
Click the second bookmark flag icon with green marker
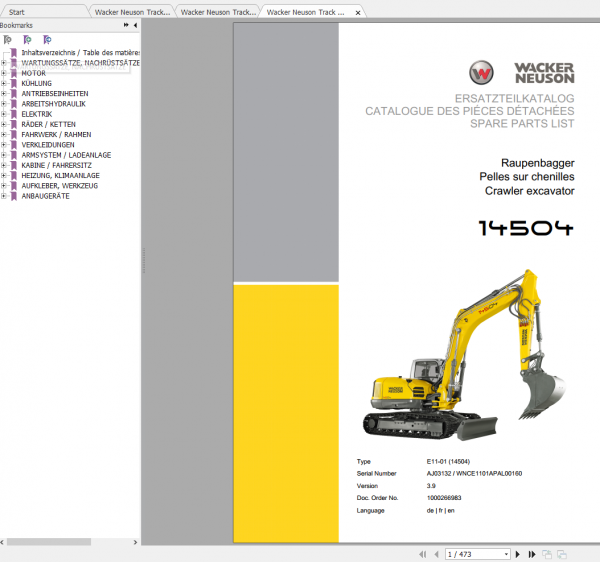pos(27,39)
